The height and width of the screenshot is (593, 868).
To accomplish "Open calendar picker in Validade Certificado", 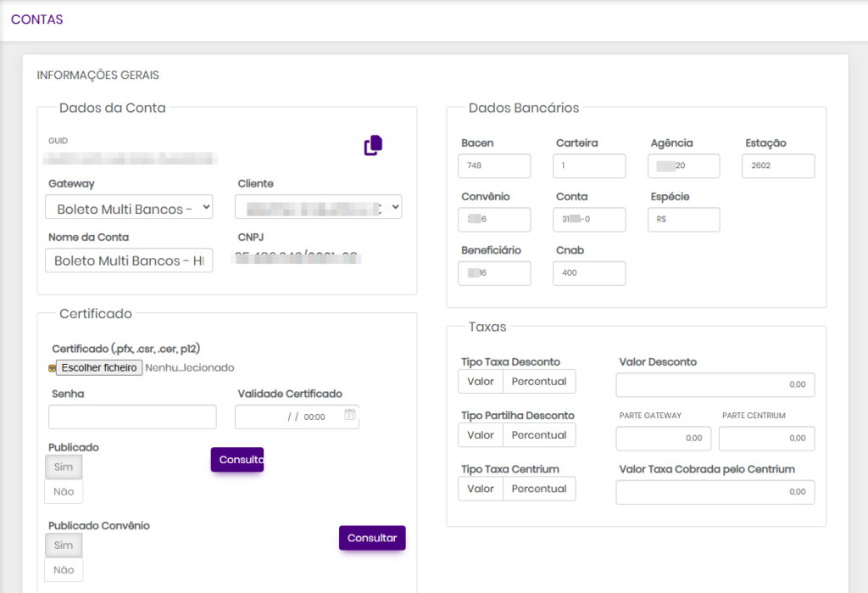I will click(x=350, y=415).
